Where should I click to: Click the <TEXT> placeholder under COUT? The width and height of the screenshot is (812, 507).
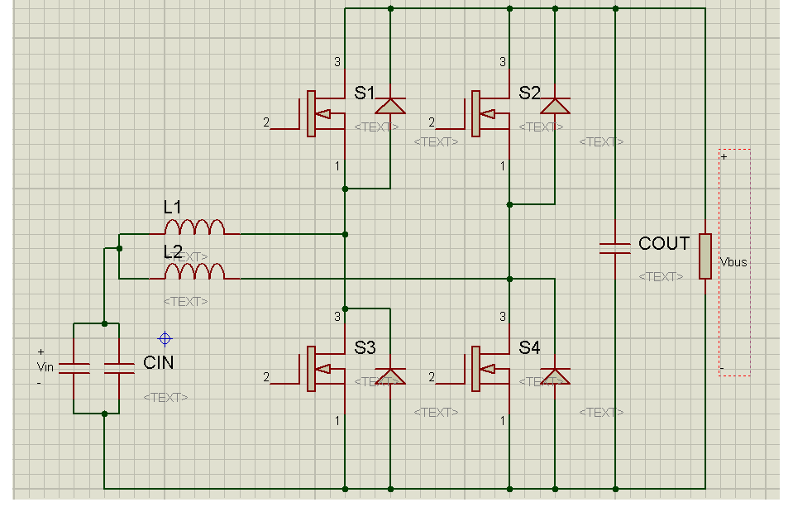[x=661, y=276]
